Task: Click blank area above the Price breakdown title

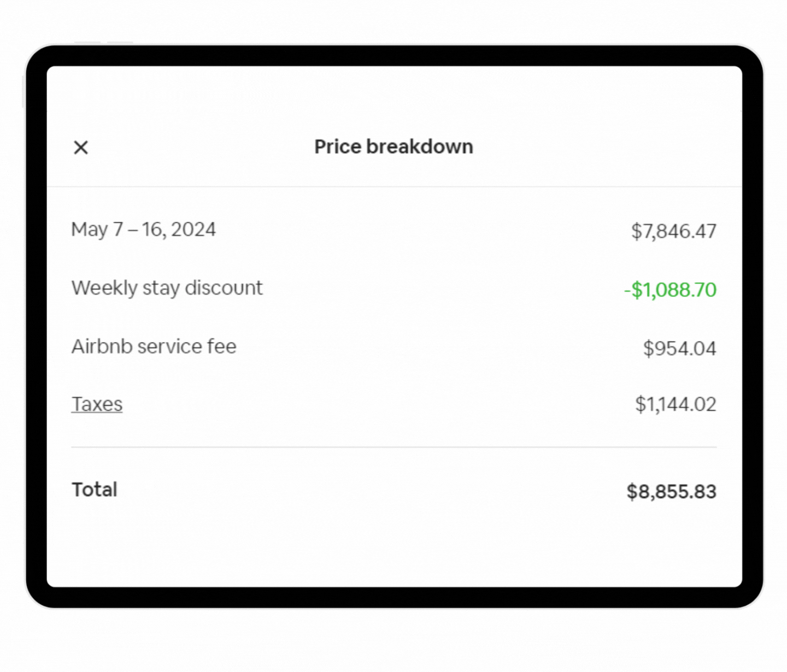Action: (x=393, y=93)
